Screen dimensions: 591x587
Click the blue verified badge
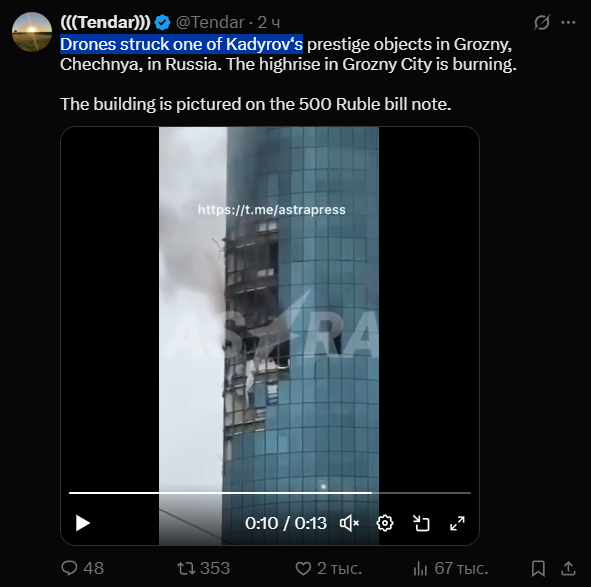[162, 23]
